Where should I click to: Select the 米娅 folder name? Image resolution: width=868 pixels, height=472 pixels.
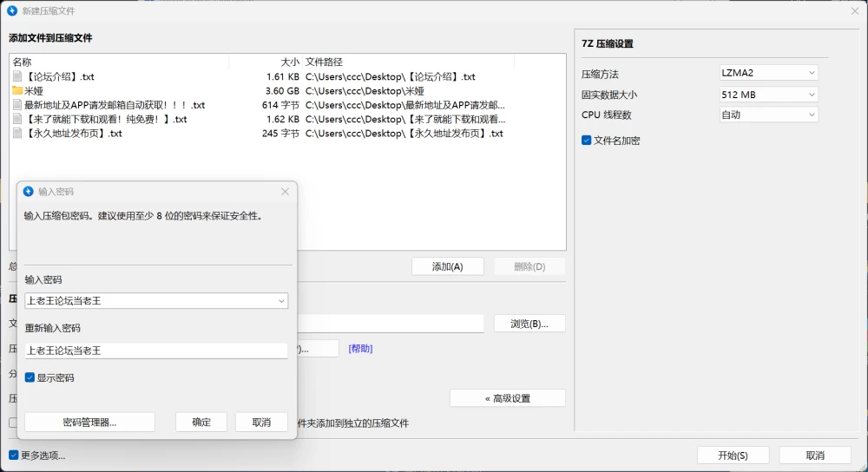pyautogui.click(x=33, y=91)
